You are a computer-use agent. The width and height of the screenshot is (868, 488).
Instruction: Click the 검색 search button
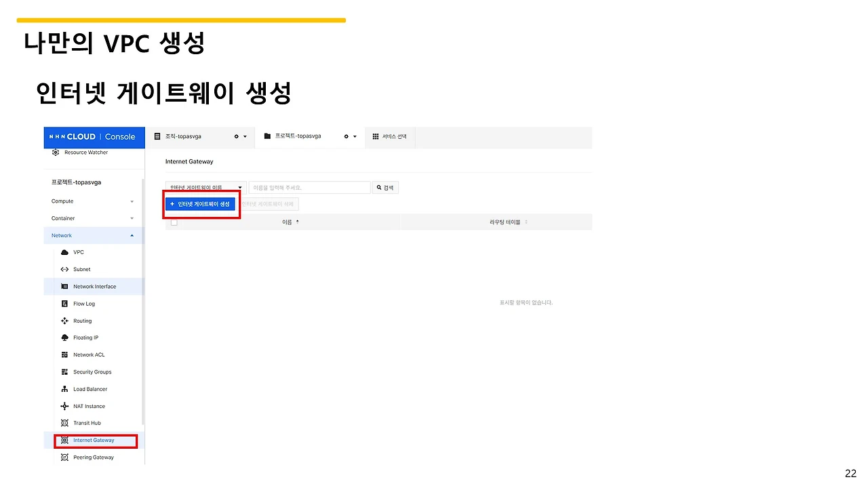point(385,187)
